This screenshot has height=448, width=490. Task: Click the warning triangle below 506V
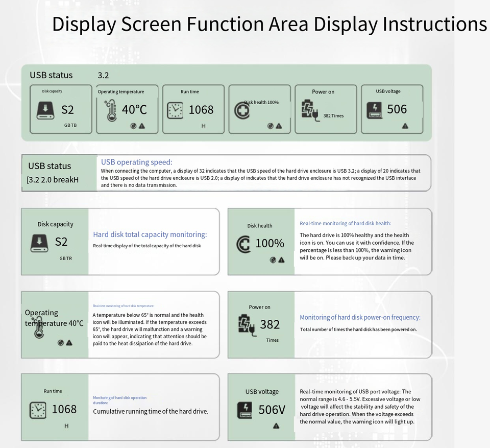point(276,426)
